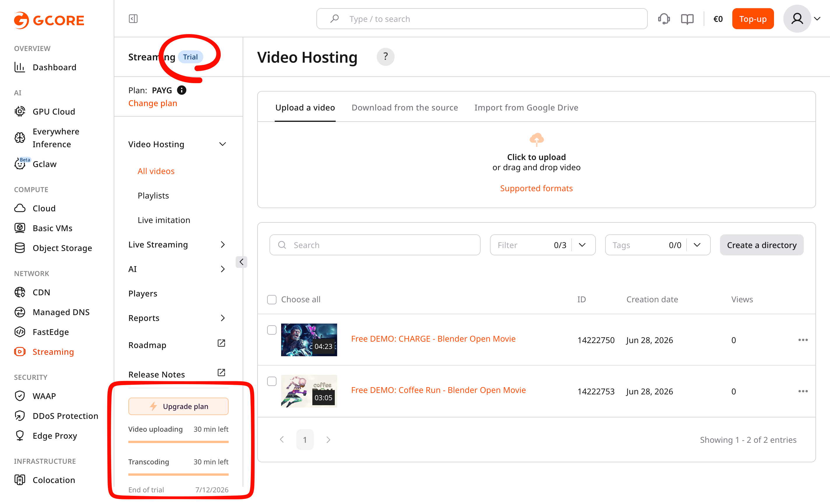Click the Release Notes external link icon
This screenshot has width=830, height=504.
point(221,372)
